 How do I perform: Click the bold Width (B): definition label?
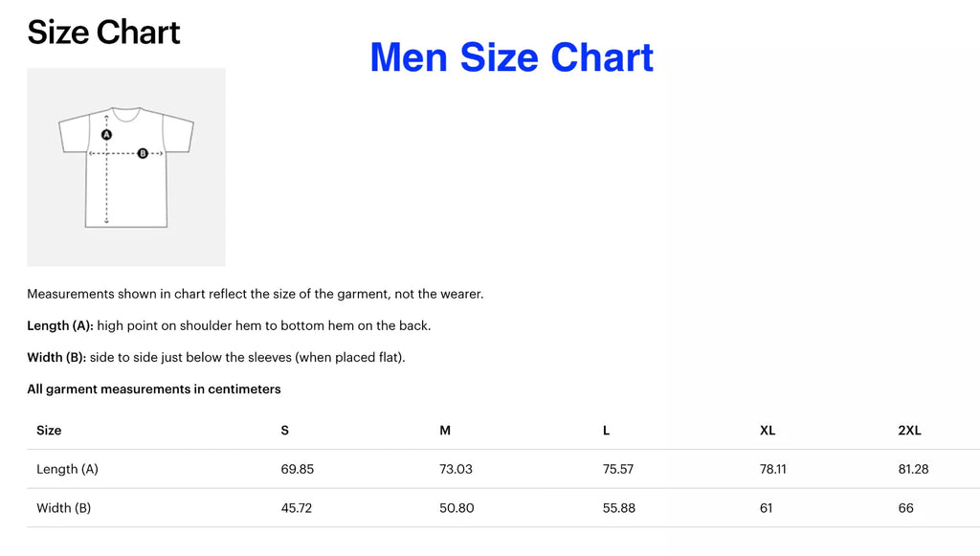click(56, 357)
